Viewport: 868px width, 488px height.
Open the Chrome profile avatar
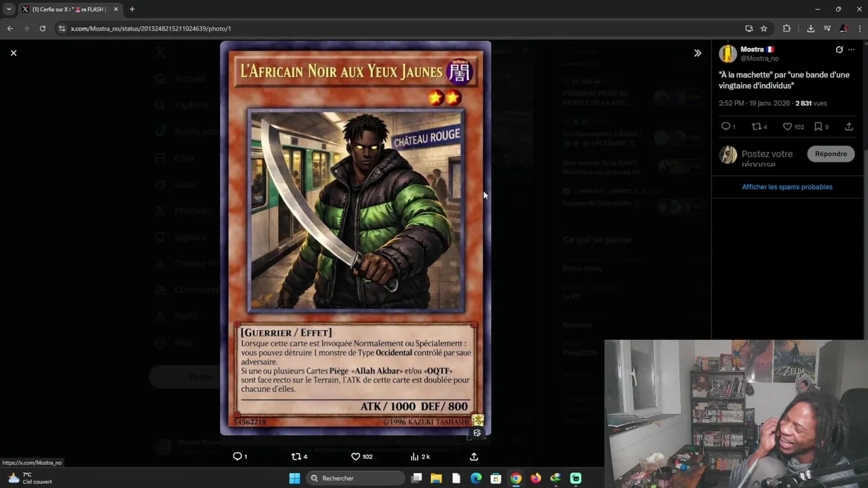pos(844,28)
